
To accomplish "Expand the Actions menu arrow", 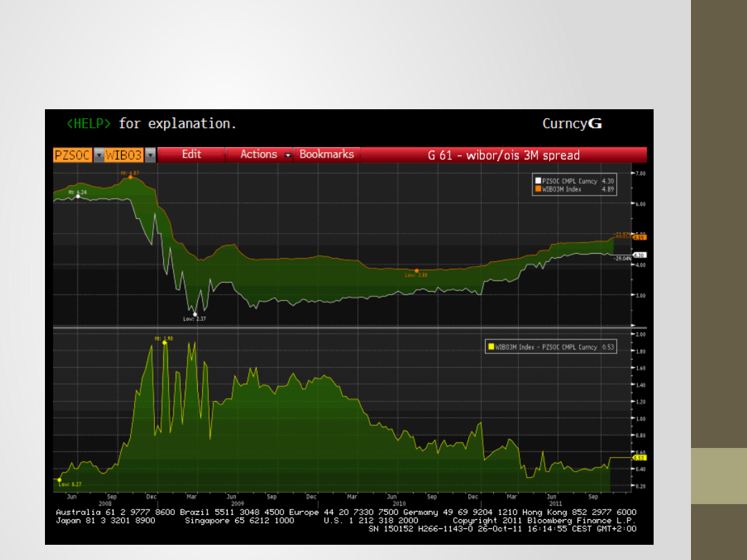I will click(x=288, y=155).
